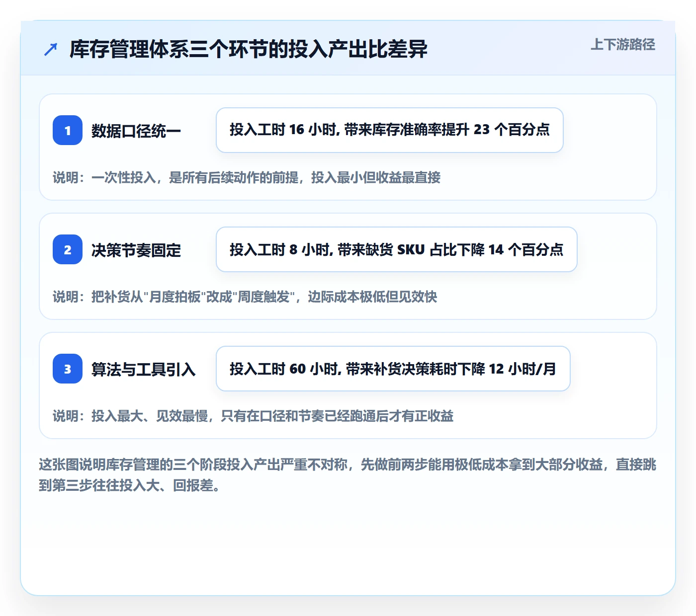Click the number 2 step badge
The height and width of the screenshot is (616, 696).
click(68, 249)
